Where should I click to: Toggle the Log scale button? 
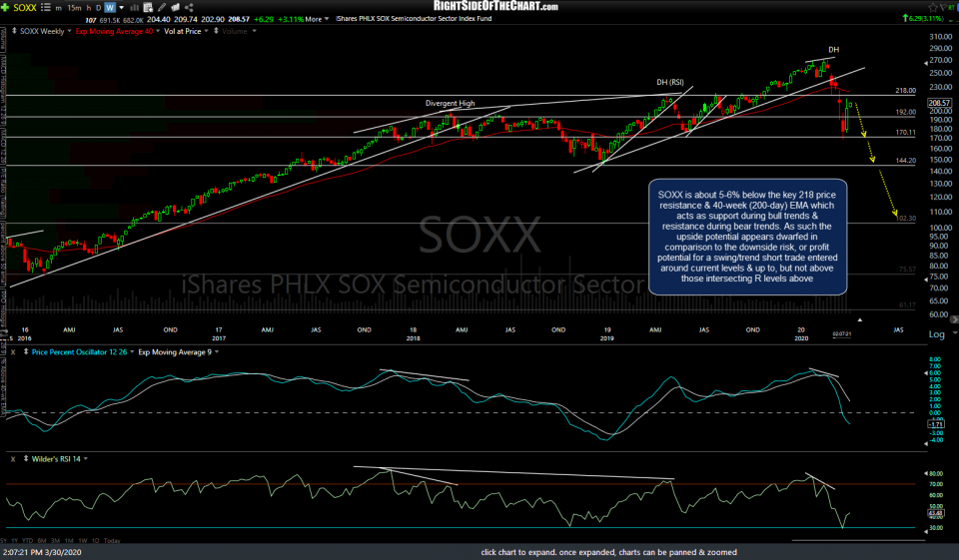pos(936,334)
